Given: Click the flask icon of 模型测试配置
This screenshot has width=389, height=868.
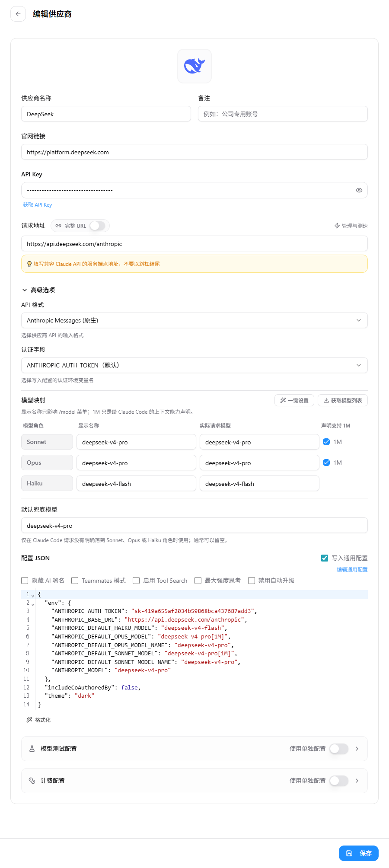Looking at the screenshot, I should 32,749.
